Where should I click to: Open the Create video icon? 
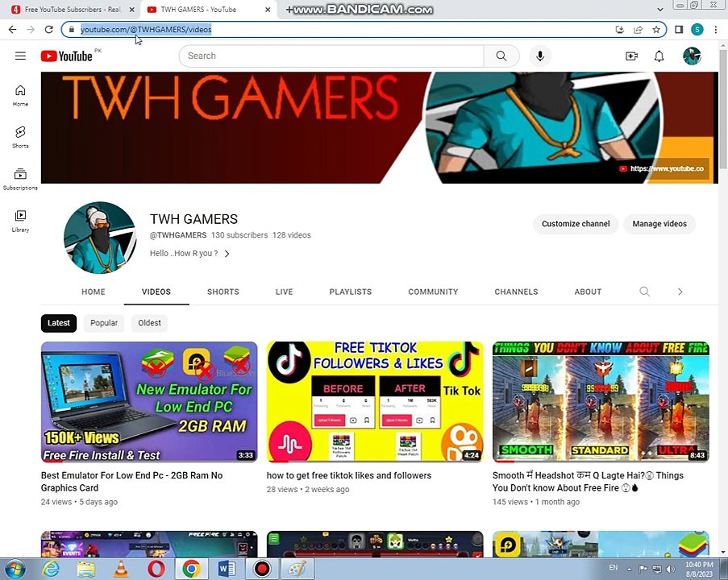coord(631,56)
